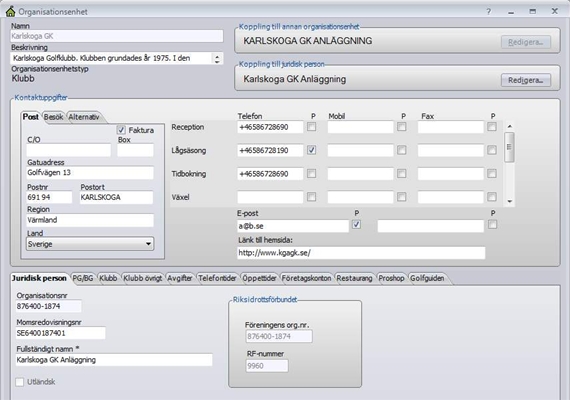Open the Klubb övrigt tab
The image size is (570, 400).
tap(142, 278)
